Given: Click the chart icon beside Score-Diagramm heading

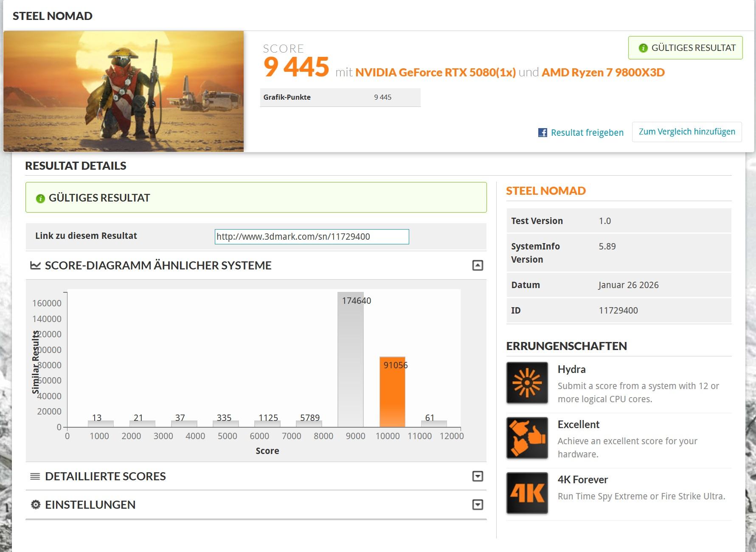Looking at the screenshot, I should click(x=35, y=266).
